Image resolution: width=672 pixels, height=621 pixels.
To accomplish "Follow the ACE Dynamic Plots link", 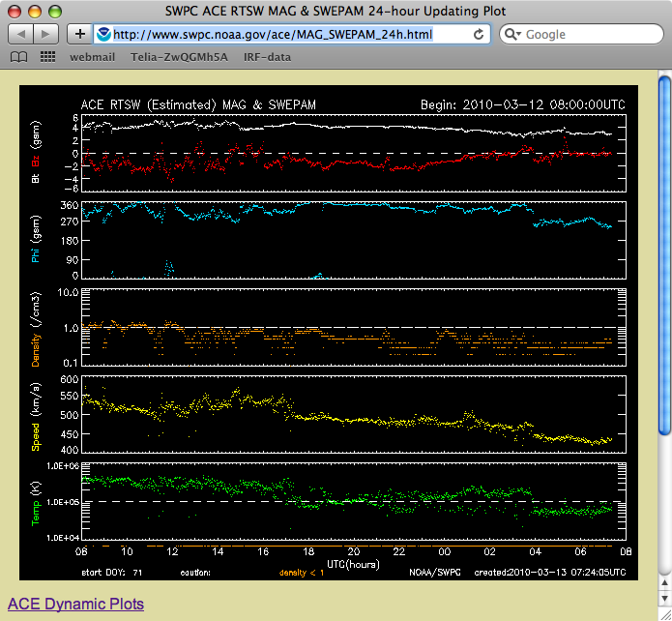I will coord(75,605).
